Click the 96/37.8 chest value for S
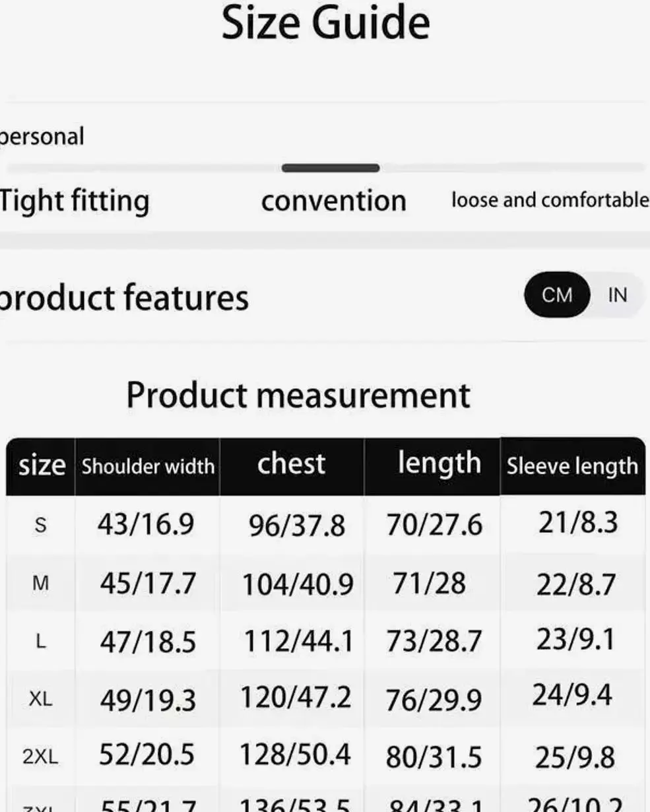 tap(296, 526)
